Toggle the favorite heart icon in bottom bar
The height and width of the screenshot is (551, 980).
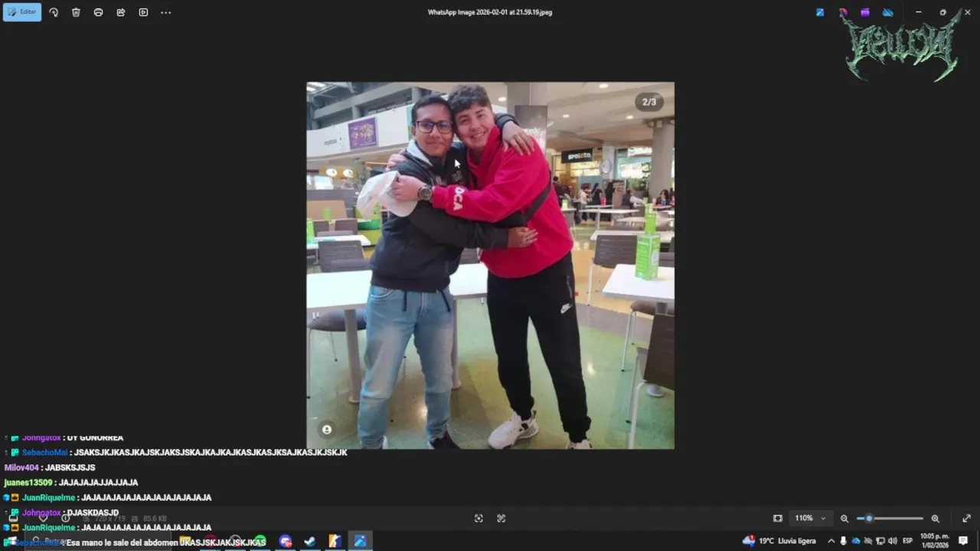[x=44, y=518]
